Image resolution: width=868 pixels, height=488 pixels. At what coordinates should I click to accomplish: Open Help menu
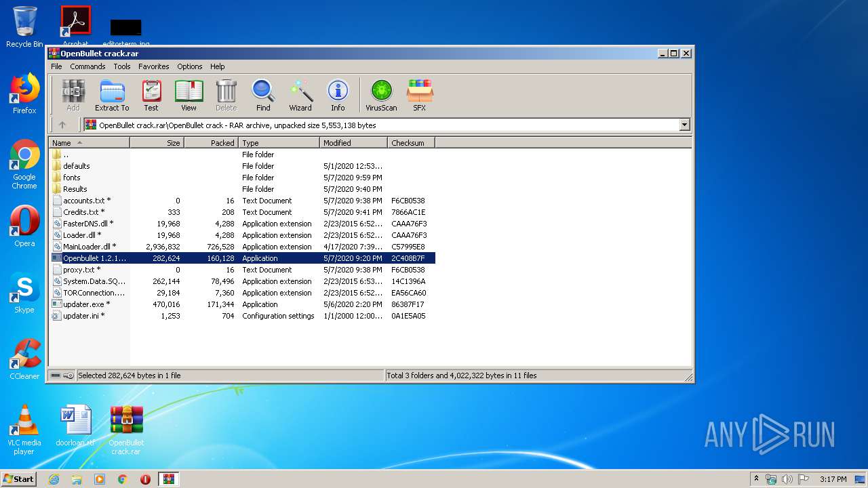click(217, 66)
